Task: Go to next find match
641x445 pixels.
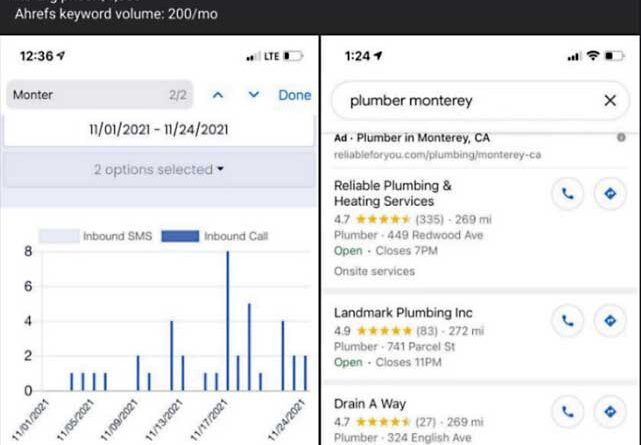Action: (x=254, y=95)
